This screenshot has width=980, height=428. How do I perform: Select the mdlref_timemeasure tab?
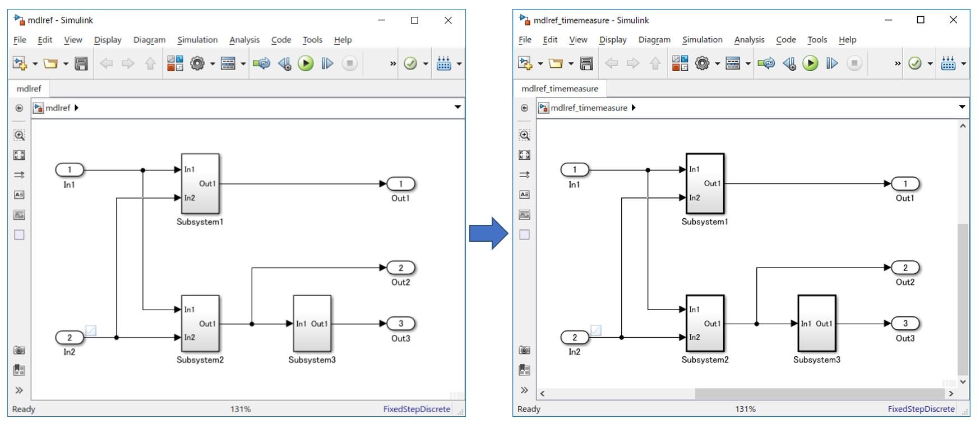[560, 89]
